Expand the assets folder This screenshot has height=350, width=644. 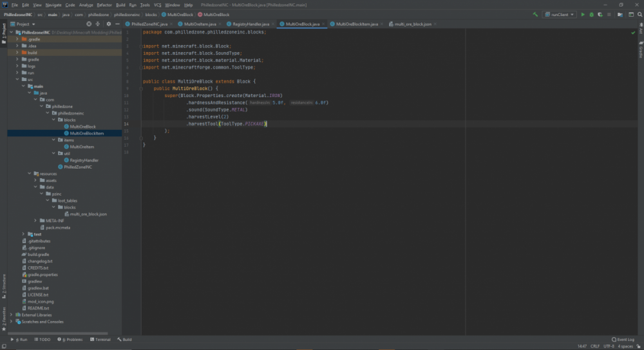coord(35,181)
